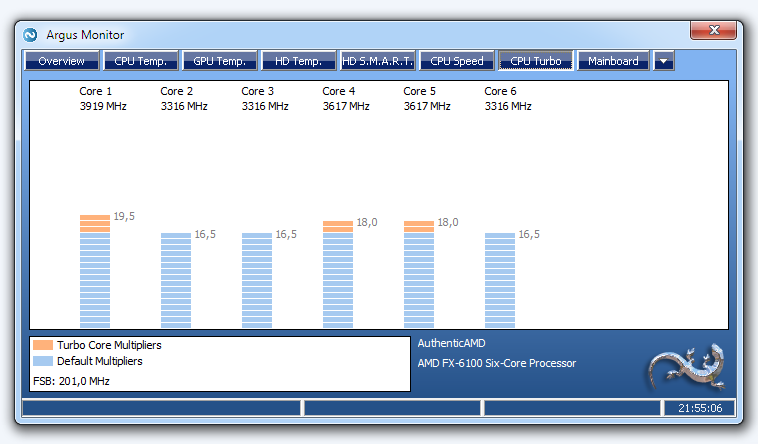Click the Core 4 label
The image size is (758, 444).
pyautogui.click(x=339, y=91)
